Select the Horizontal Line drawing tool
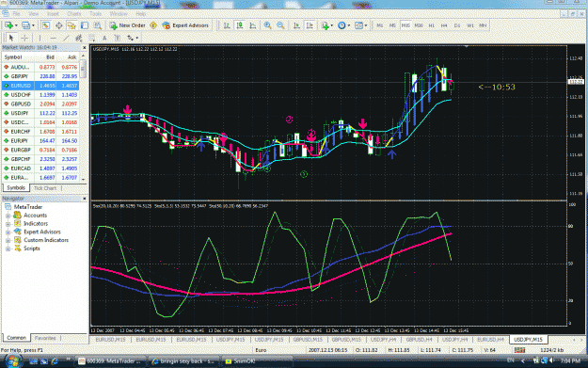The image size is (588, 368). [x=53, y=38]
